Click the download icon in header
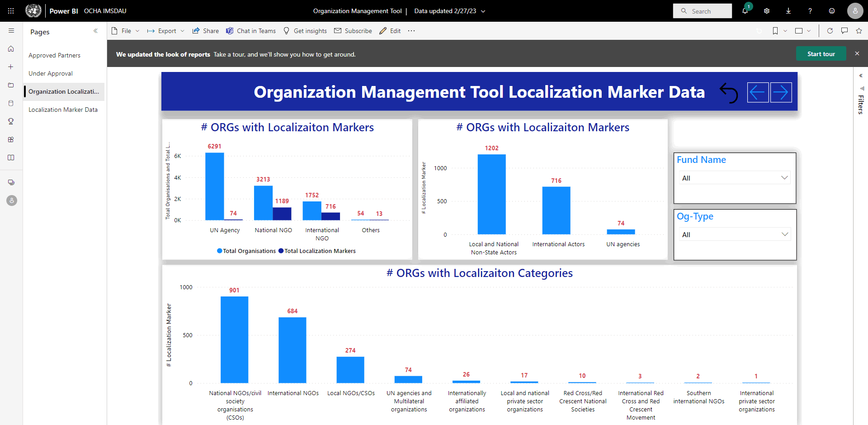This screenshot has width=868, height=425. tap(788, 11)
